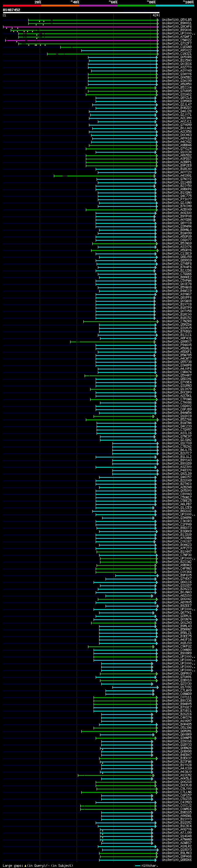This screenshot has width=197, height=868.
Task: Click hit label UniRef100_A1HLR2
Action: (x=177, y=846)
